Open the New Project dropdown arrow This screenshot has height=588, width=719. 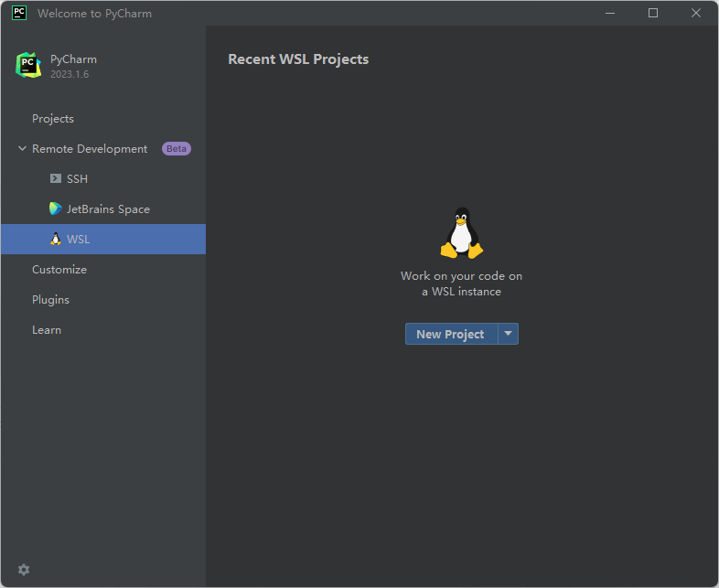tap(508, 334)
